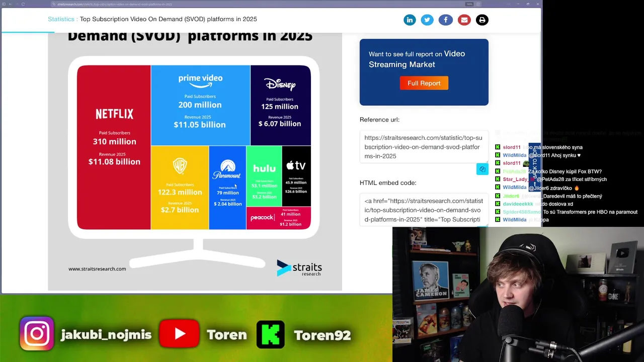Screen dimensions: 644x362
Task: Reload the page in the browser
Action: click(23, 4)
